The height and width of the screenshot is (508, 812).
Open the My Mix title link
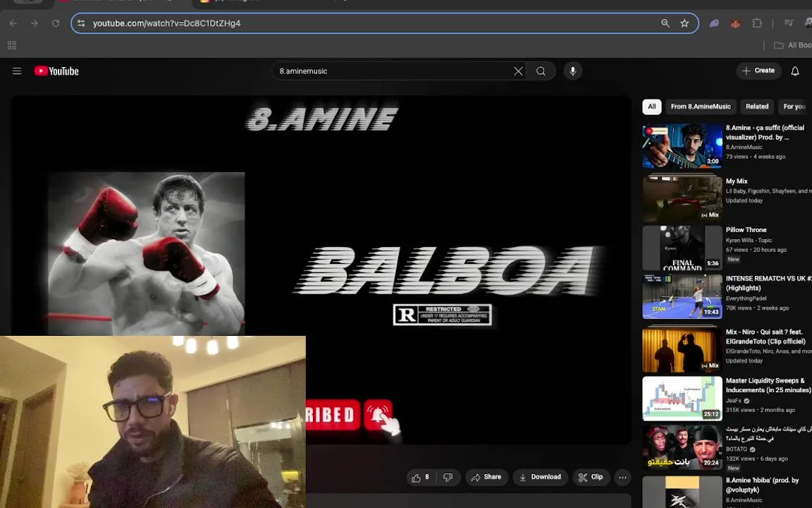pyautogui.click(x=737, y=181)
